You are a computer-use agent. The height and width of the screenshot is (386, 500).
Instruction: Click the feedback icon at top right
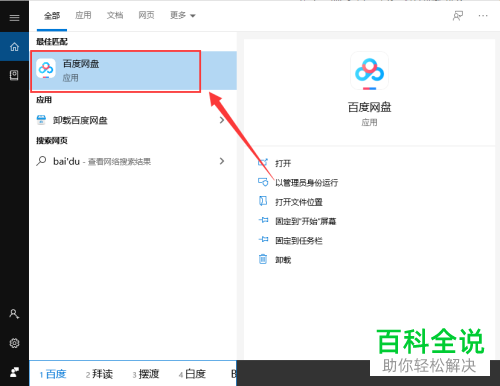(458, 15)
